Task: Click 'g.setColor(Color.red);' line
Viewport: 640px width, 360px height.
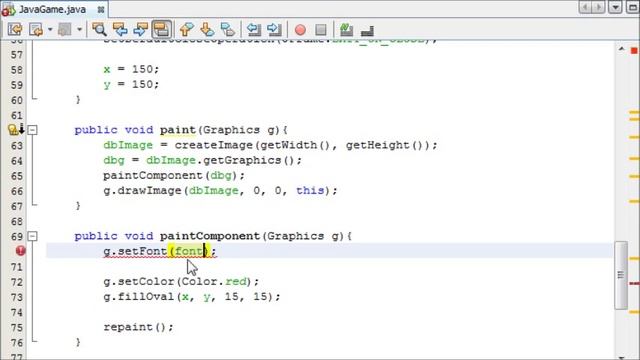Action: [181, 282]
